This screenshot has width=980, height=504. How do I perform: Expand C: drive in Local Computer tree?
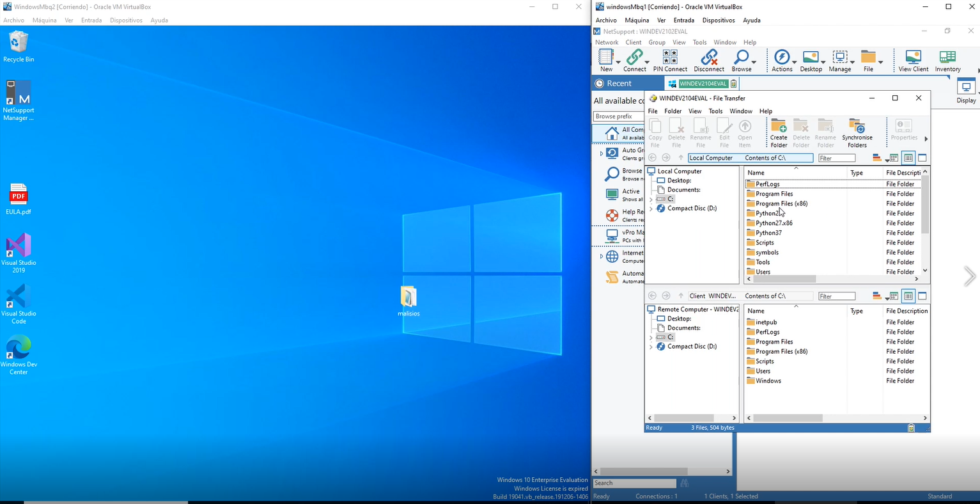pos(651,199)
